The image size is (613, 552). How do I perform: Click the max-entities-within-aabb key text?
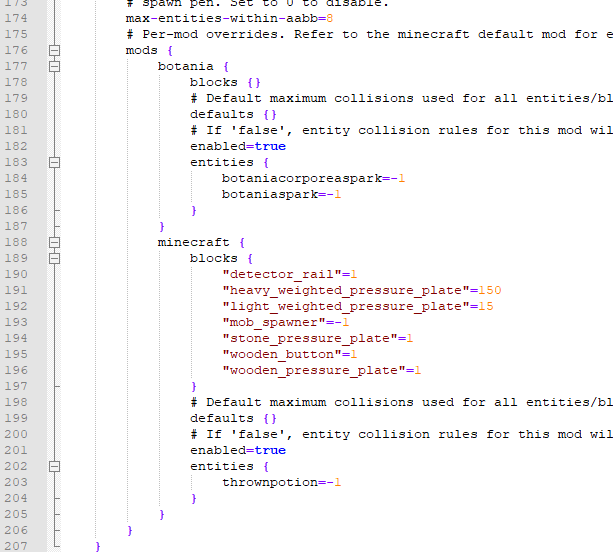(222, 18)
